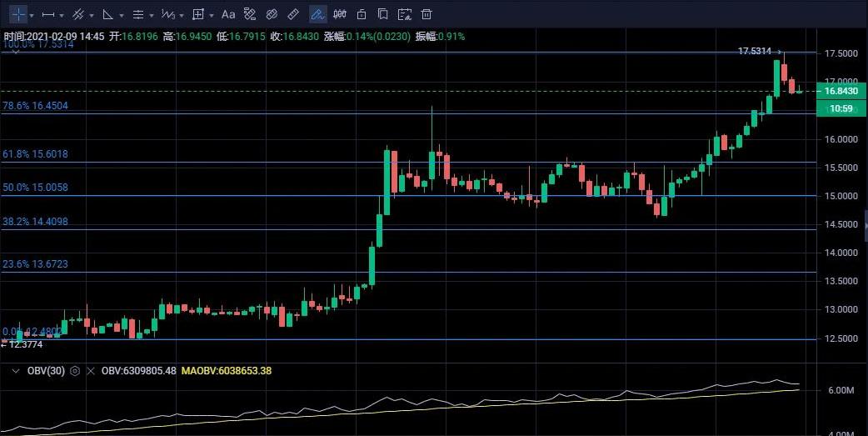Screen dimensions: 868x436
Task: Open the dropdown beside the wave pattern tool
Action: (x=182, y=15)
